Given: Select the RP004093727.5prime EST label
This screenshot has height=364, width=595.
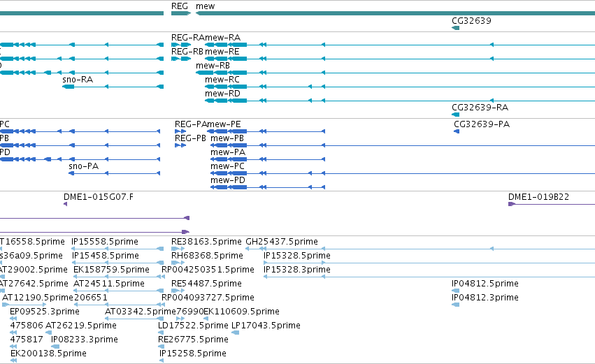Looking at the screenshot, I should [208, 298].
